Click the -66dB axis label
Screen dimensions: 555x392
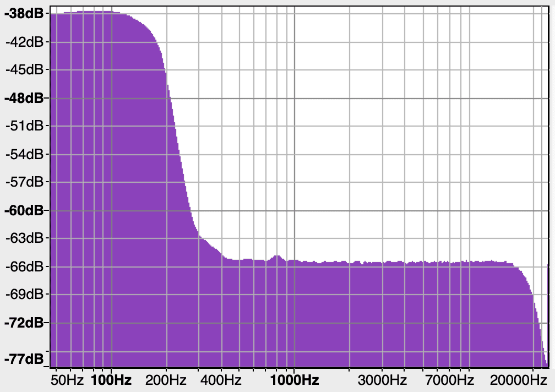[24, 266]
